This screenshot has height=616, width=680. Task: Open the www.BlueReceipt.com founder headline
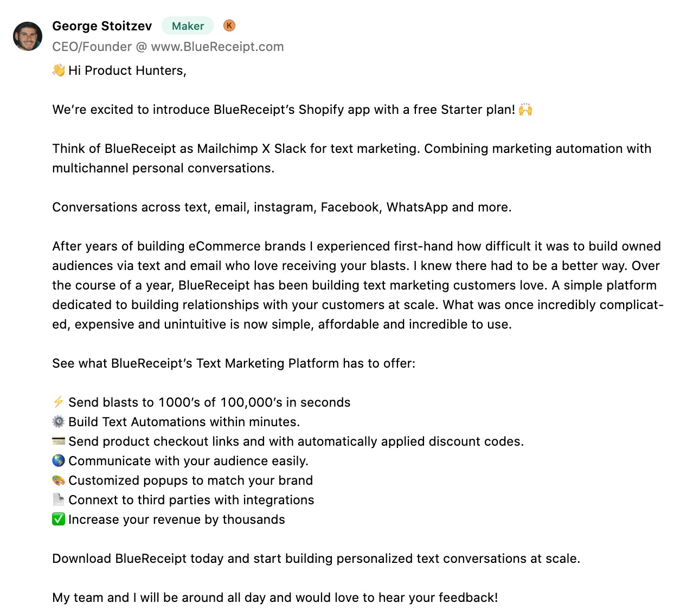click(168, 47)
